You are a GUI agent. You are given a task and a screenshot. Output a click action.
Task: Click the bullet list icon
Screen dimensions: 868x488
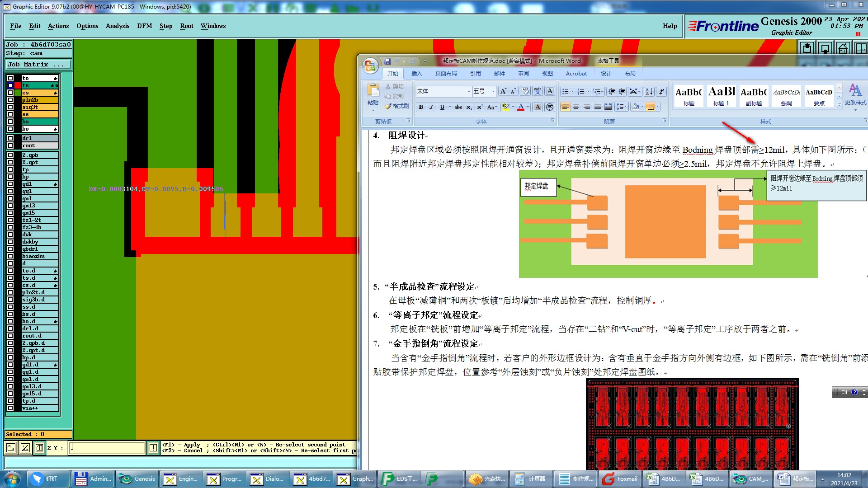click(565, 92)
